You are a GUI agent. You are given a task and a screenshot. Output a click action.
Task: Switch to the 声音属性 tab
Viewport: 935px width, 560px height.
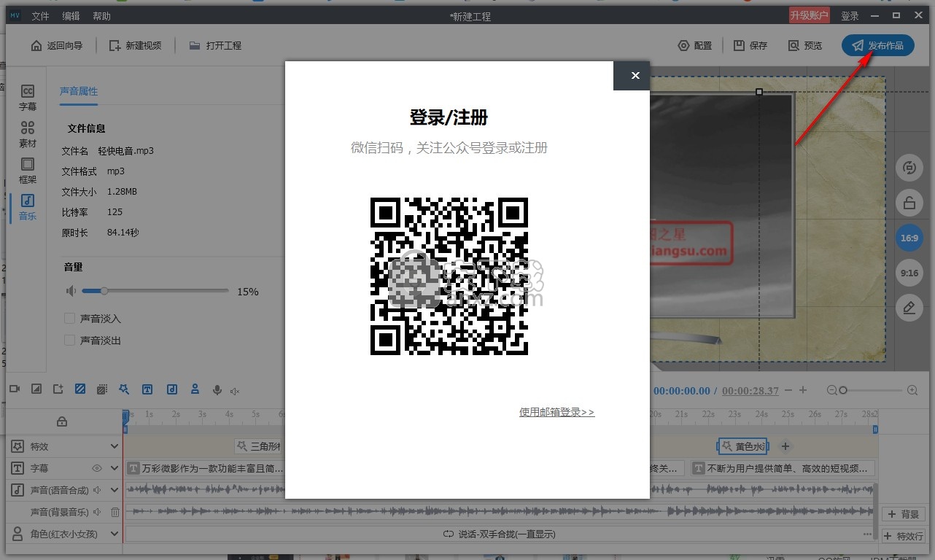(79, 91)
